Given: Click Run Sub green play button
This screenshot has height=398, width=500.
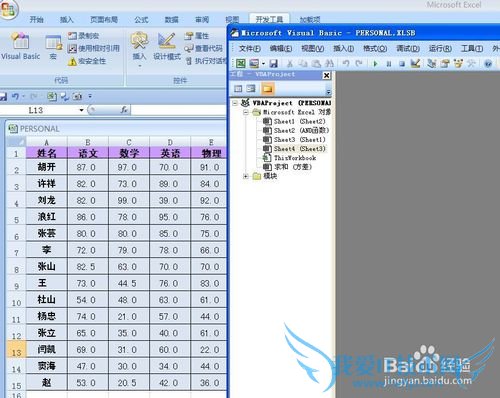Looking at the screenshot, I should pos(375,63).
